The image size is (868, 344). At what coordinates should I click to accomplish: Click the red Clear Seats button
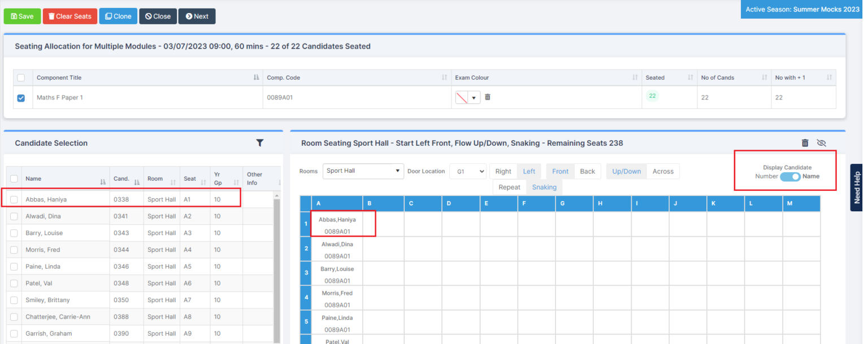[x=70, y=16]
